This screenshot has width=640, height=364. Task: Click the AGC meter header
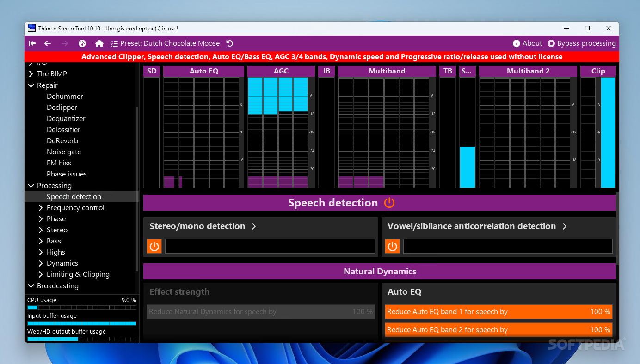(x=281, y=71)
